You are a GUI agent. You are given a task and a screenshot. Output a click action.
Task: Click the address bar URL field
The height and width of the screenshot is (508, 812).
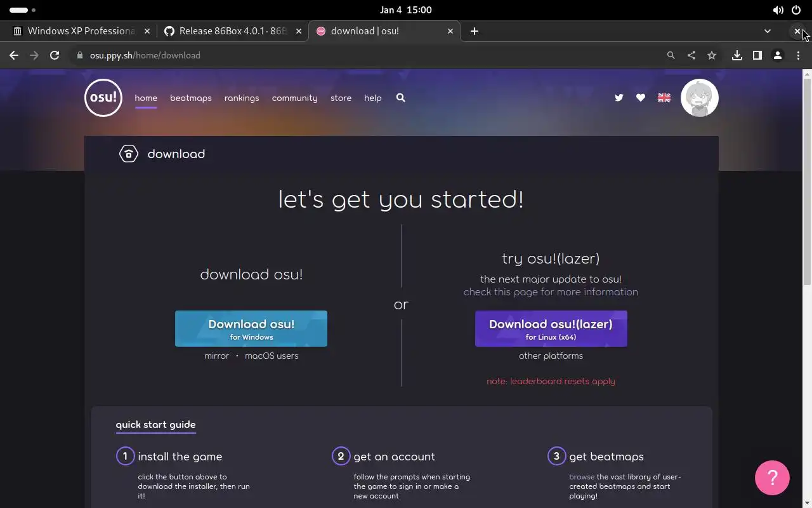(365, 55)
